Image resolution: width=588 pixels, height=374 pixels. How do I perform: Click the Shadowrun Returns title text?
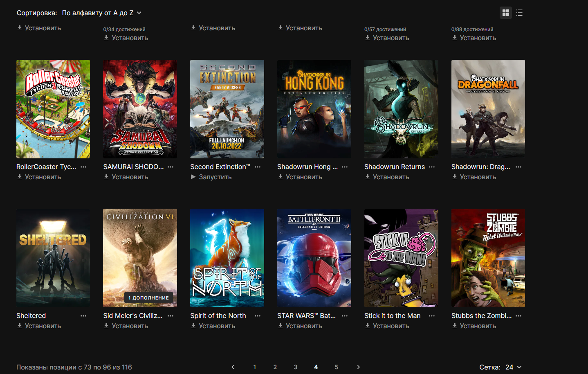tap(395, 167)
